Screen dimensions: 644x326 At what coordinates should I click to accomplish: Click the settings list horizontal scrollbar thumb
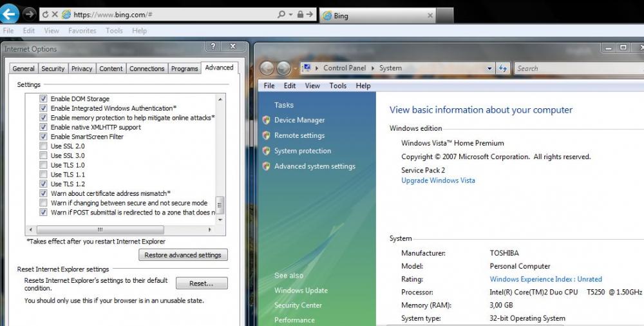(100, 230)
